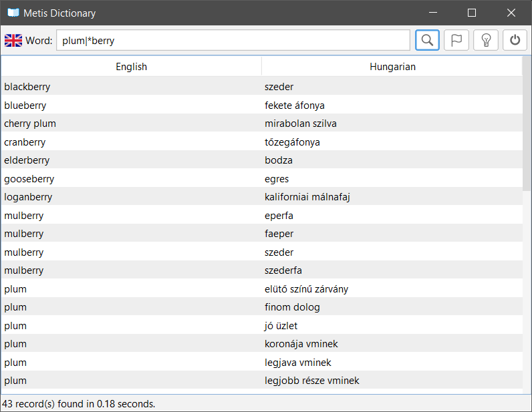The image size is (532, 412).
Task: Focus the Word search input field
Action: coord(233,40)
